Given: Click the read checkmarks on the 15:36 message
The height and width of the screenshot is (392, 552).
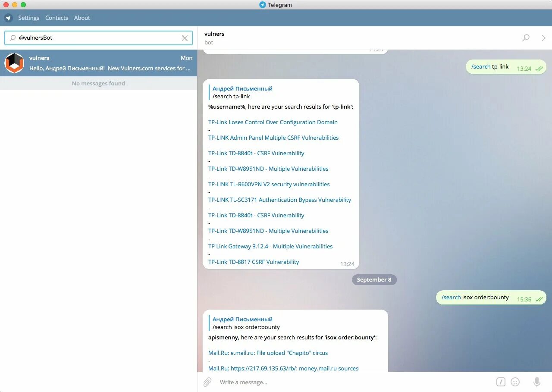Looking at the screenshot, I should 539,299.
